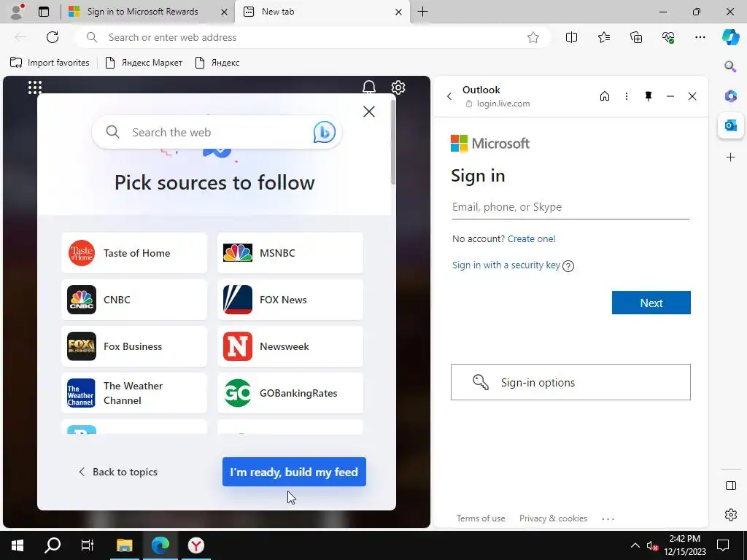
Task: Open the Copilot icon in the toolbar
Action: [x=730, y=37]
